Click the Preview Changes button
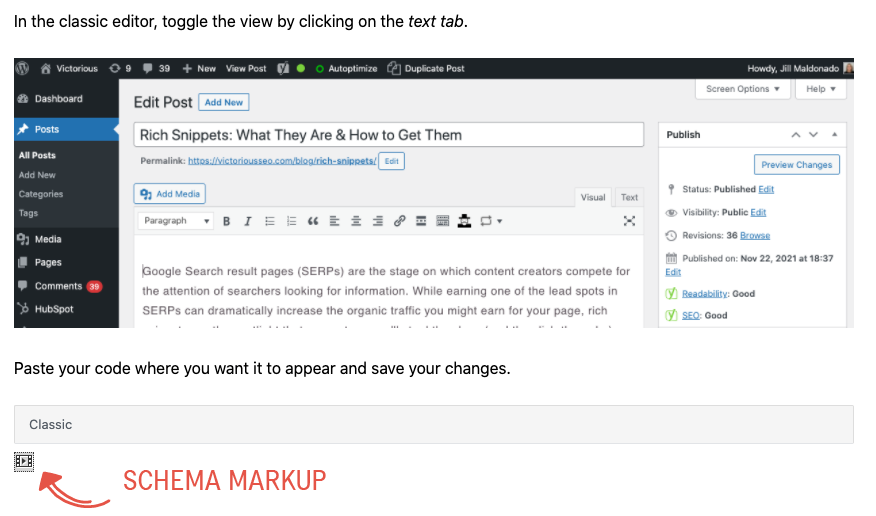This screenshot has height=516, width=876. 796,165
